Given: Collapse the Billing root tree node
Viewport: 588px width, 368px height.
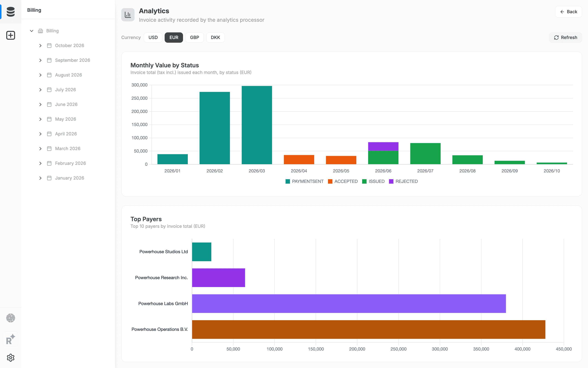Looking at the screenshot, I should [x=32, y=31].
